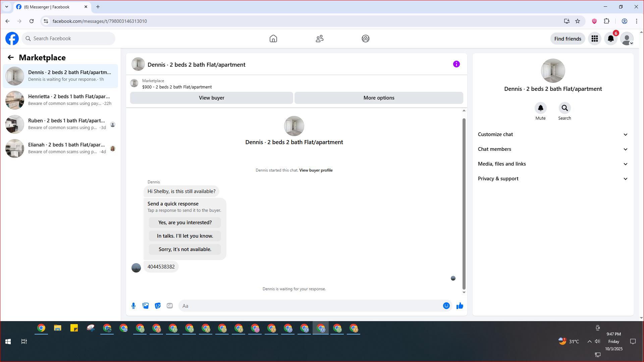Send a voice clip with microphone icon
The height and width of the screenshot is (362, 644).
point(133,306)
